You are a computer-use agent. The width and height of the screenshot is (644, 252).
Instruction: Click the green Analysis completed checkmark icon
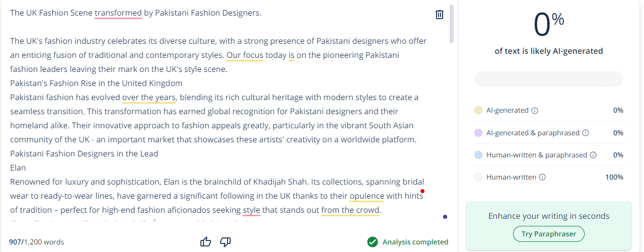pyautogui.click(x=373, y=242)
